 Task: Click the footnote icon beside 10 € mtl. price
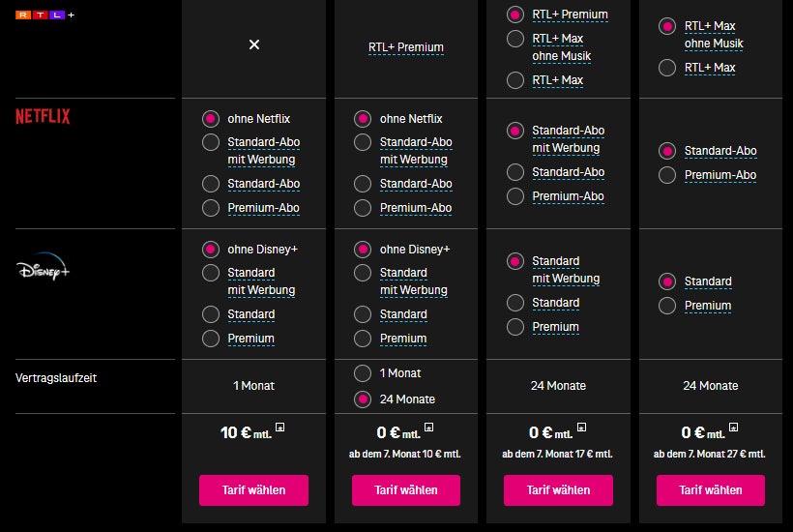[x=279, y=427]
